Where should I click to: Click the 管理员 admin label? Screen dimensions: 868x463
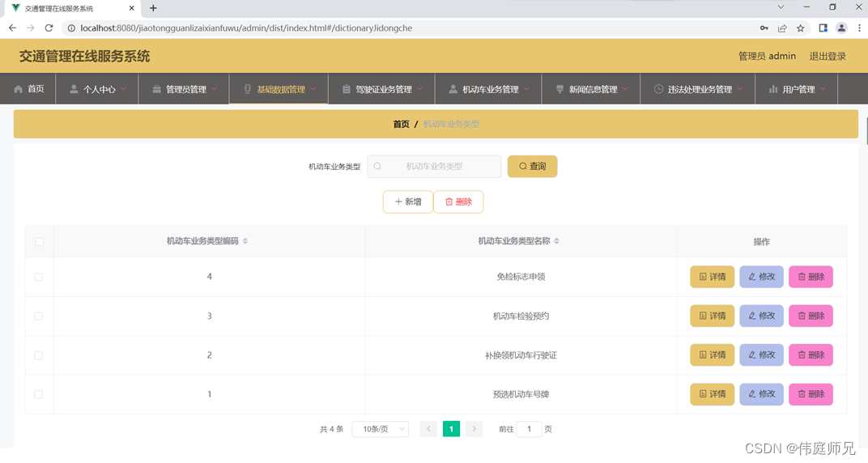[768, 57]
